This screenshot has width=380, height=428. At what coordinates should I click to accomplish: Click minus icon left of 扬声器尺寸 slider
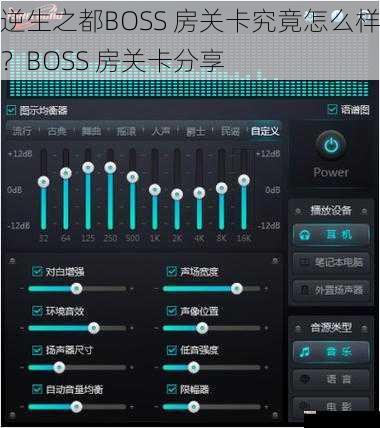point(22,368)
